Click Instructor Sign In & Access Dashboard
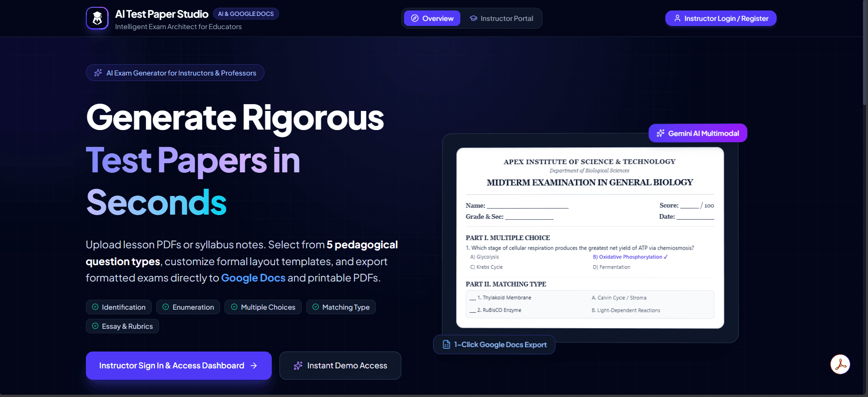868x397 pixels. 179,366
